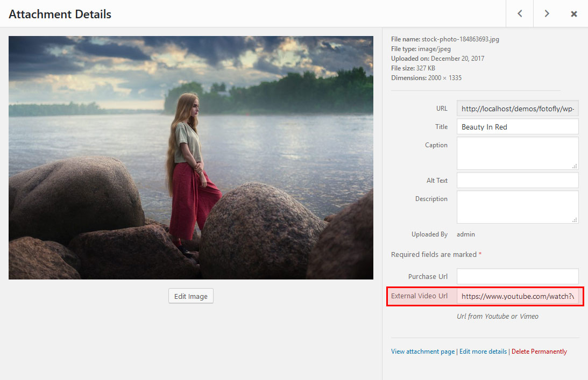The height and width of the screenshot is (380, 588).
Task: Click the Edit Image button
Action: point(191,296)
